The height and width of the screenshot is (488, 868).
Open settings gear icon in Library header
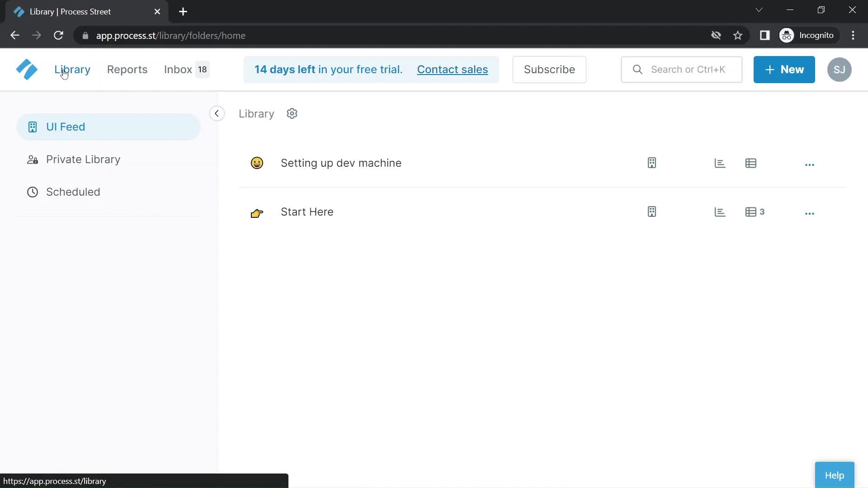click(292, 113)
